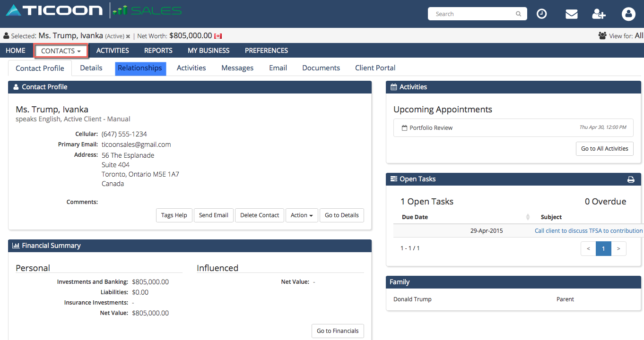644x340 pixels.
Task: Open the REPORTS menu
Action: (158, 51)
